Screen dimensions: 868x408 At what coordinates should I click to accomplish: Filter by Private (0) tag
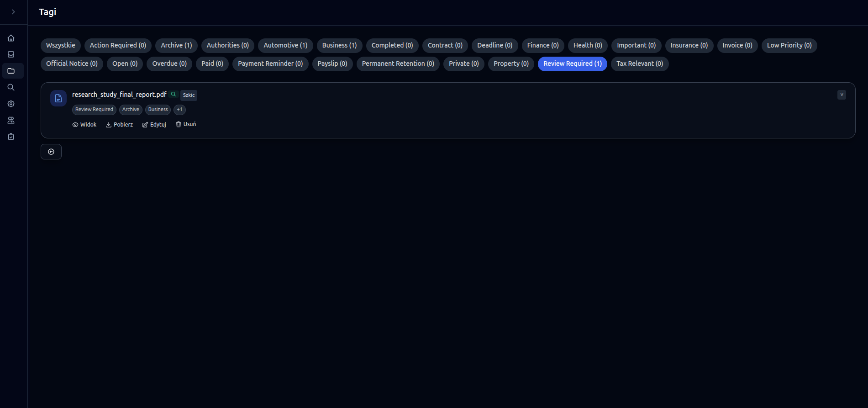pyautogui.click(x=464, y=64)
